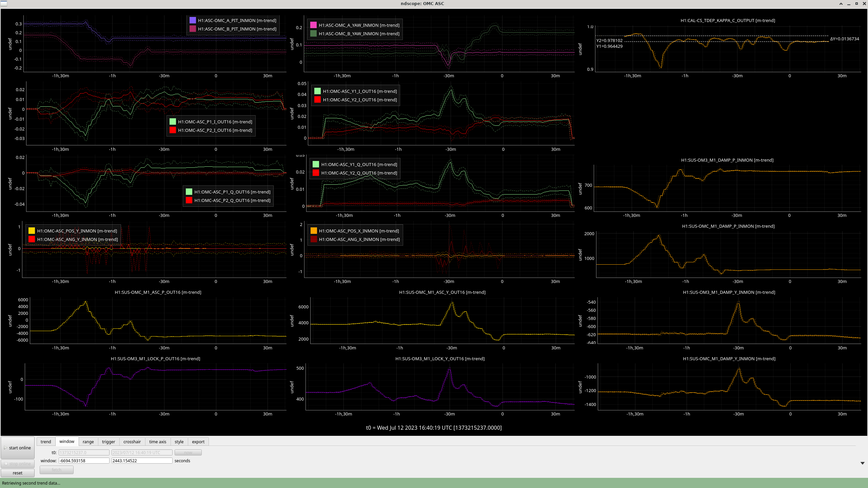Open the style tab
Viewport: 868px width, 488px height.
[x=179, y=442]
